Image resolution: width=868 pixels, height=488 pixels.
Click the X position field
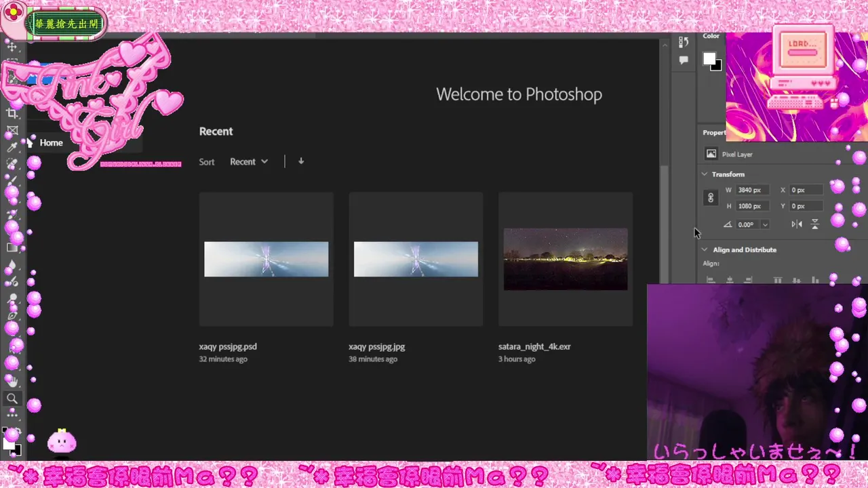pos(806,190)
